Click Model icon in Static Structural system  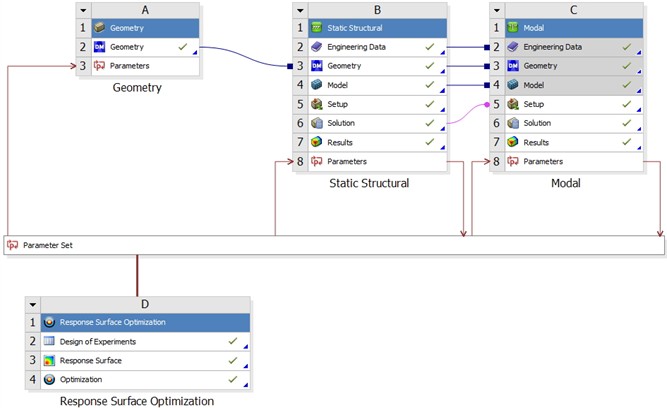click(x=316, y=85)
